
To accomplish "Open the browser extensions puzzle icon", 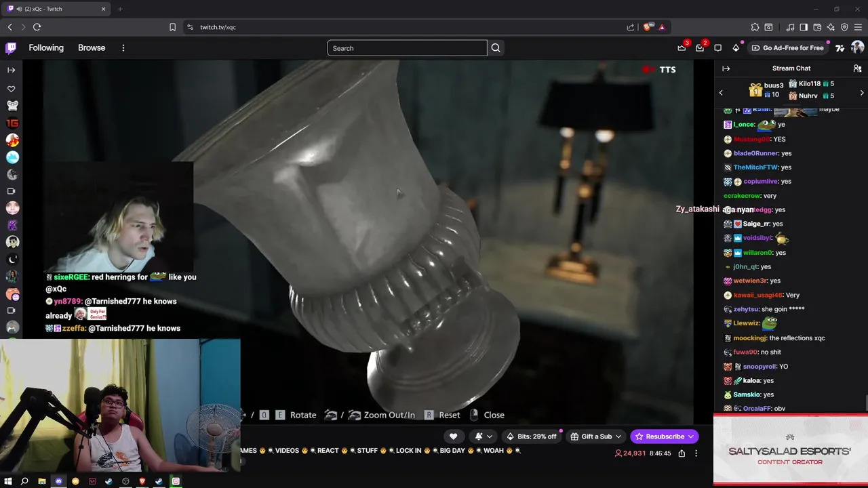I will point(755,27).
